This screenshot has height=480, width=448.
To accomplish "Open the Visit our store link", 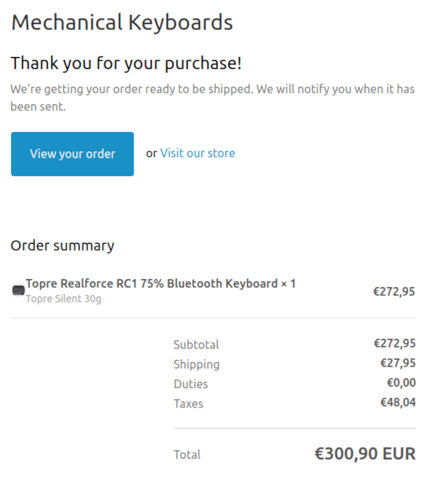I will coord(197,153).
